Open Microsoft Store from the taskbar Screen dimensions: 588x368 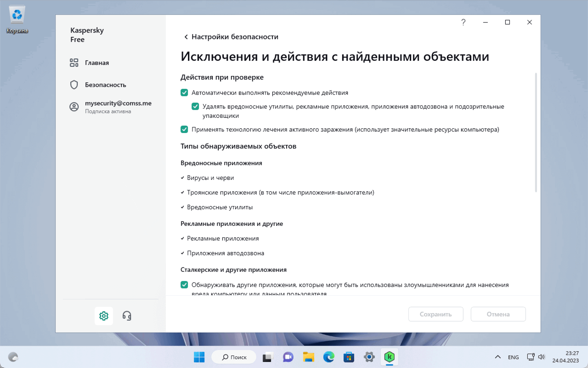(349, 357)
